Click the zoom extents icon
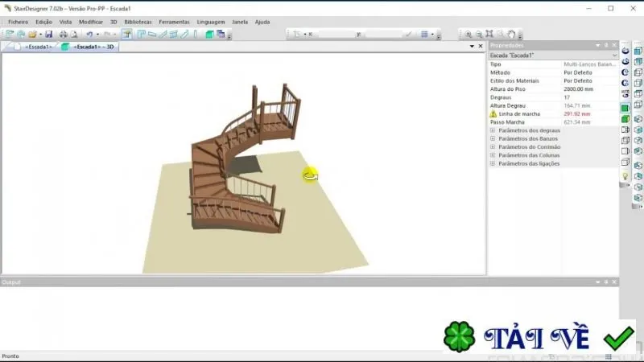The height and width of the screenshot is (362, 644). tap(489, 34)
